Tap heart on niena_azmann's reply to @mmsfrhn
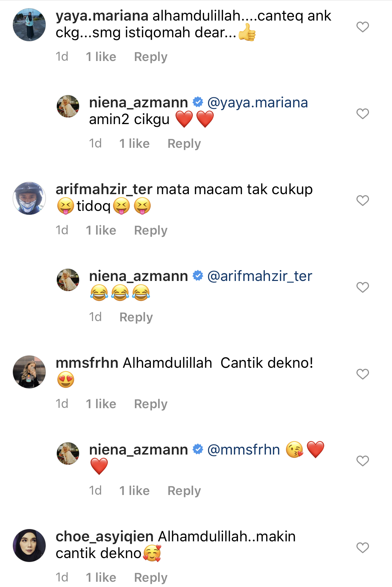Screen dimensions: 392x587 tap(363, 461)
